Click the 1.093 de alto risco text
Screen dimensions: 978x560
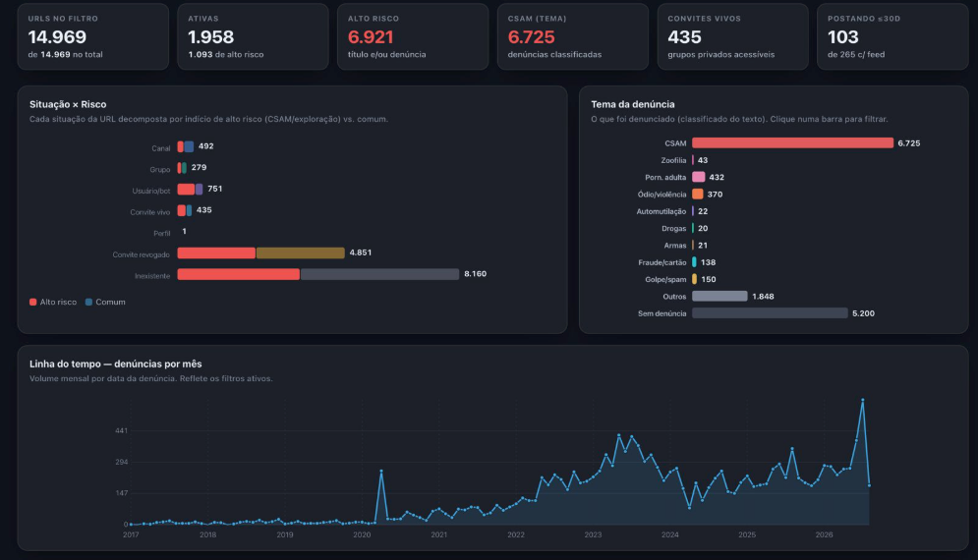[x=226, y=54]
